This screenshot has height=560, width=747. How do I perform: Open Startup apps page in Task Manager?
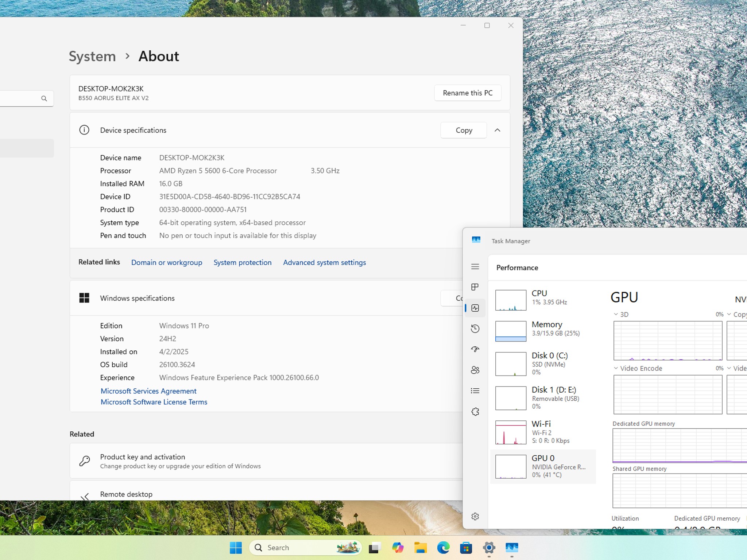(475, 349)
